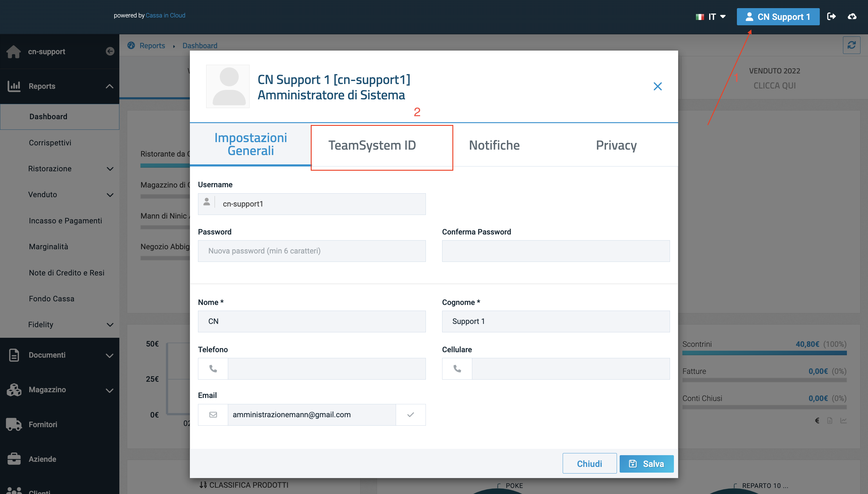Screen dimensions: 868x494
Task: Open the Notifiche tab
Action: point(494,145)
